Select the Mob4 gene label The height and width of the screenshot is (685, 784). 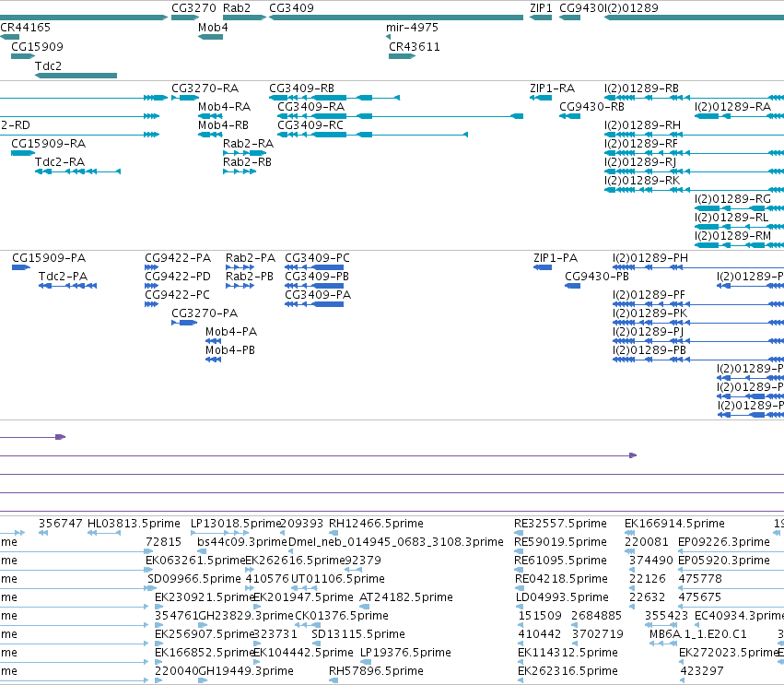213,28
